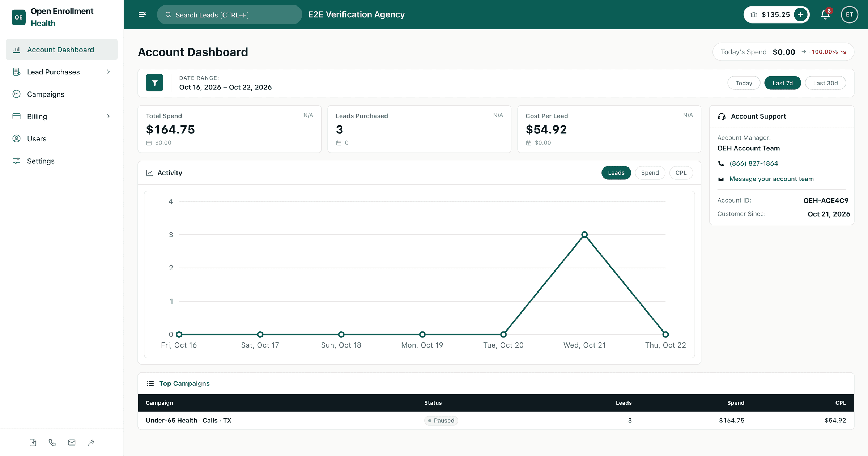Expand the Billing chevron
Image resolution: width=868 pixels, height=456 pixels.
click(108, 116)
